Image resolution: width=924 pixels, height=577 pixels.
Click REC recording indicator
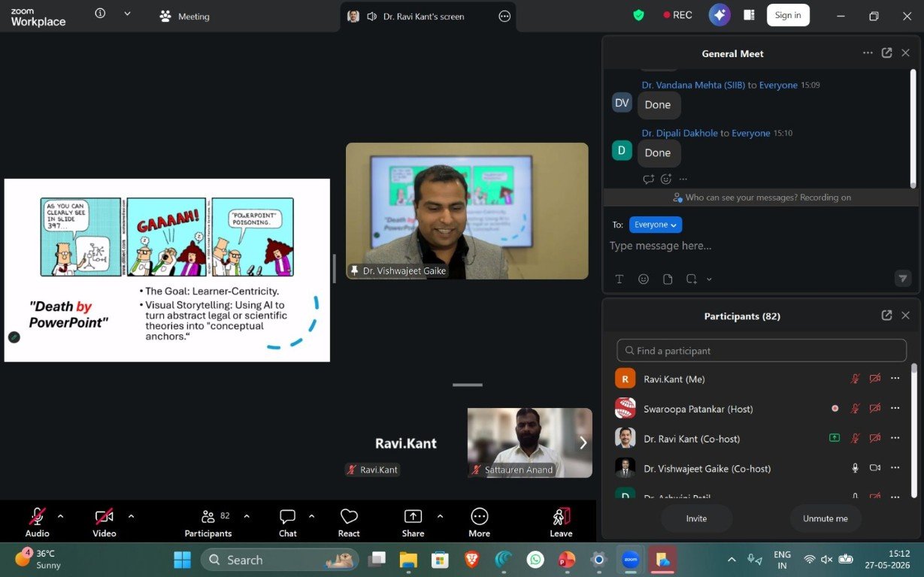[x=677, y=15]
